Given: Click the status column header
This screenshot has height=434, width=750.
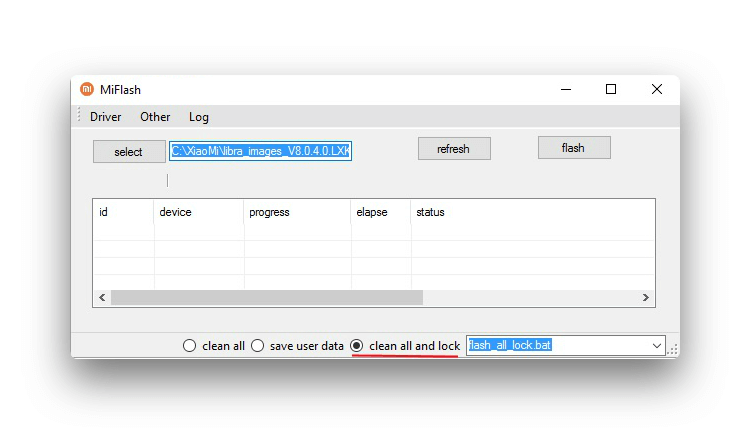Looking at the screenshot, I should coord(532,212).
